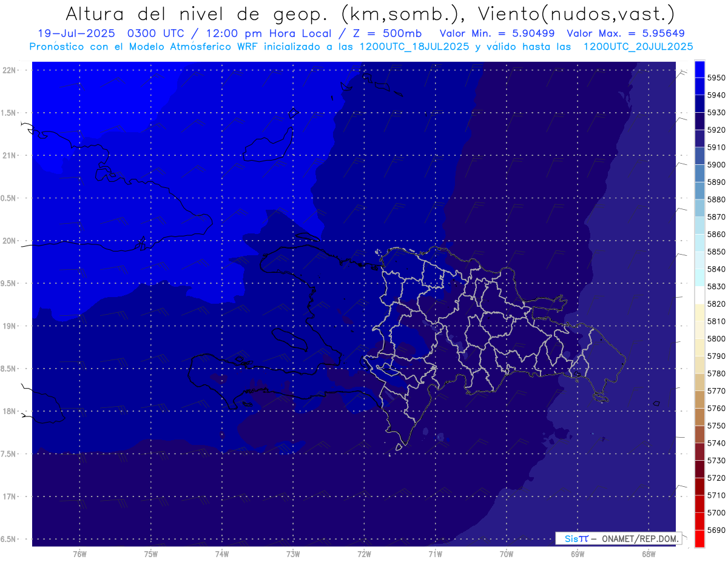Click the 'Valor Min. = 5.90499' text
Screen dimensions: 728x562
click(497, 33)
